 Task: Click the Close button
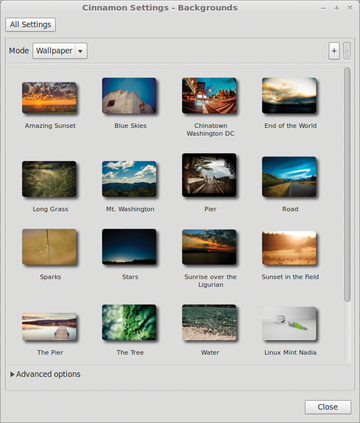point(328,407)
